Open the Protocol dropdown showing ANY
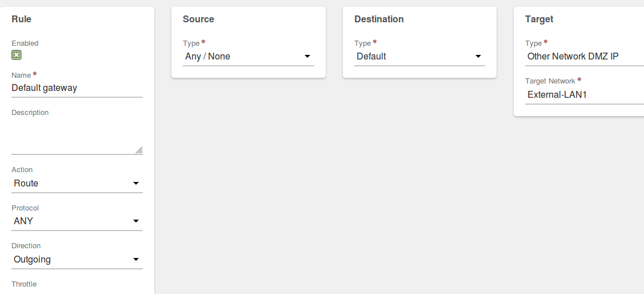The height and width of the screenshot is (294, 644). pyautogui.click(x=77, y=221)
